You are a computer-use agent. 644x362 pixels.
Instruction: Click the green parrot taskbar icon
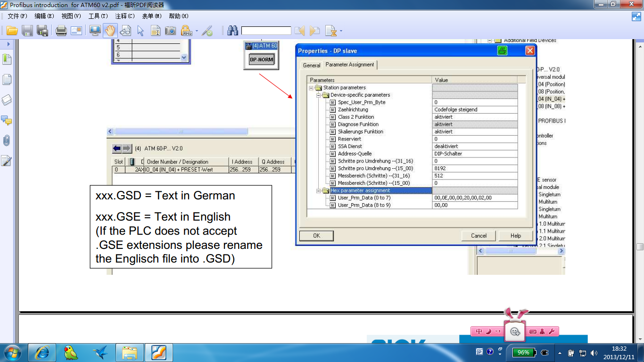pos(71,353)
